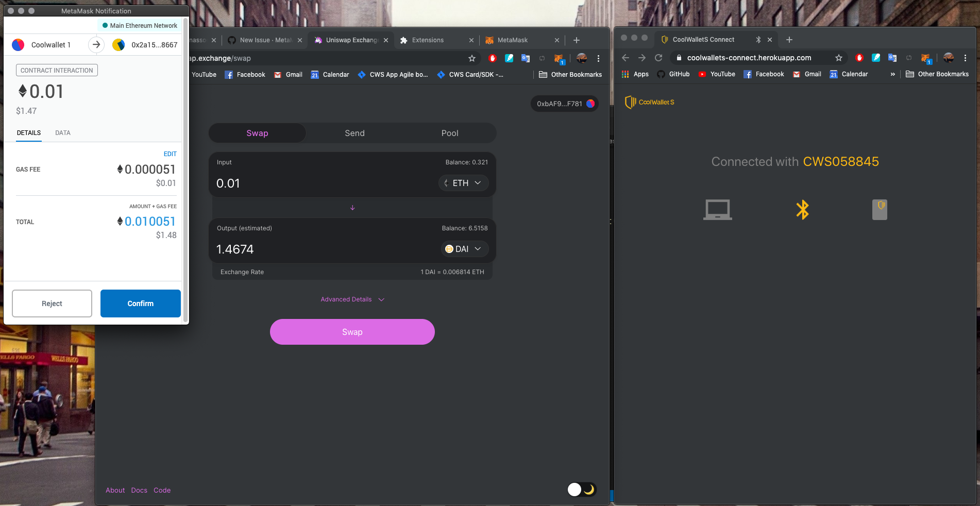
Task: Click the arrow icon between sender and recipient
Action: pyautogui.click(x=96, y=45)
